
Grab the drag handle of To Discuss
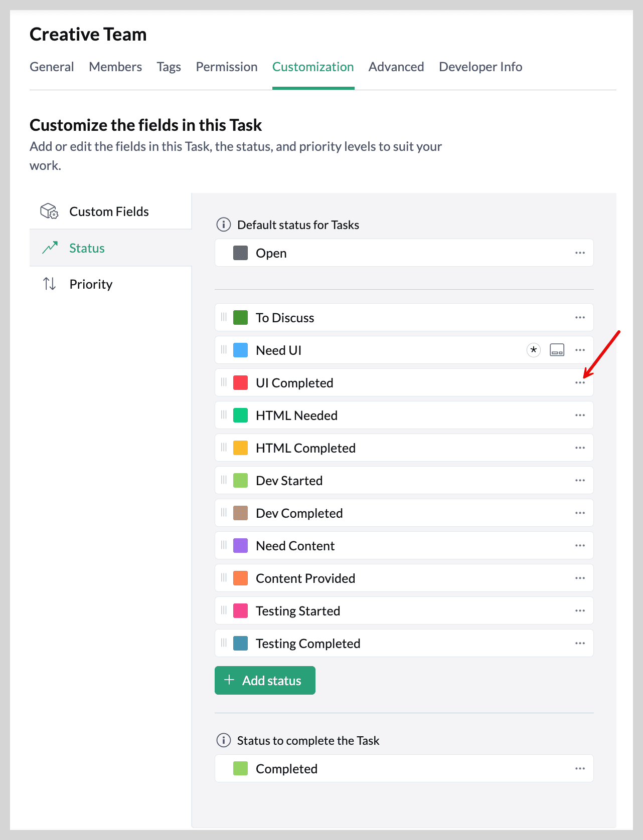pos(224,317)
